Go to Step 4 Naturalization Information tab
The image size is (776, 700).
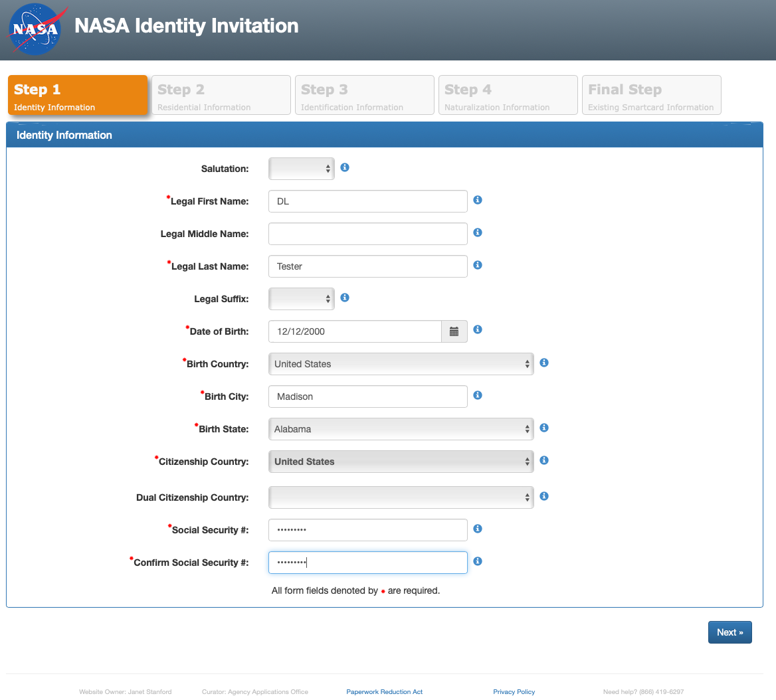pyautogui.click(x=508, y=96)
